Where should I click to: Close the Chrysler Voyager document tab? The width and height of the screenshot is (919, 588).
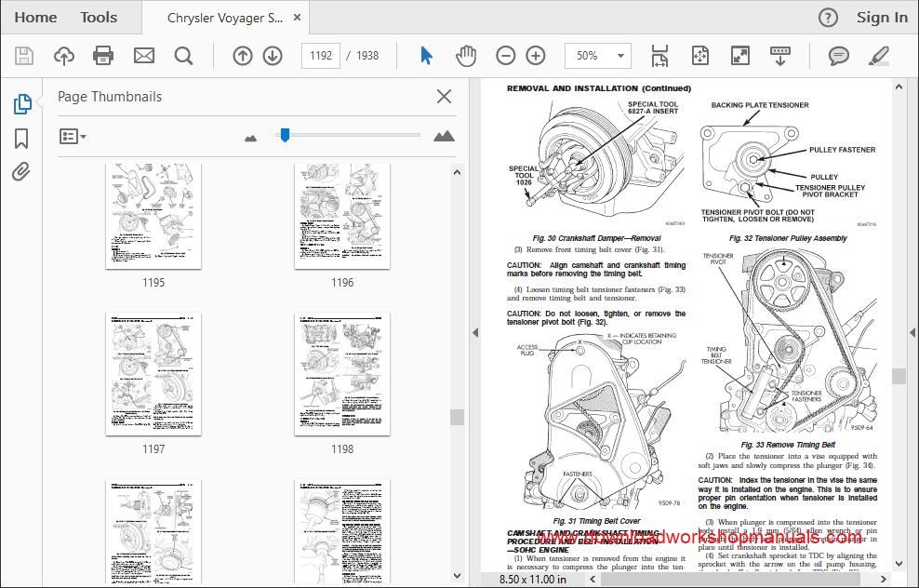tap(297, 18)
